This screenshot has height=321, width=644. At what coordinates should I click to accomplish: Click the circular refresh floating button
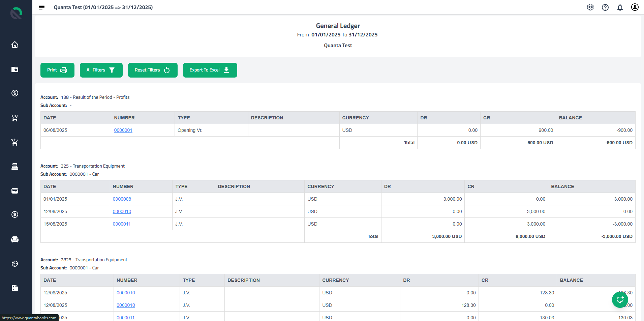pos(620,299)
